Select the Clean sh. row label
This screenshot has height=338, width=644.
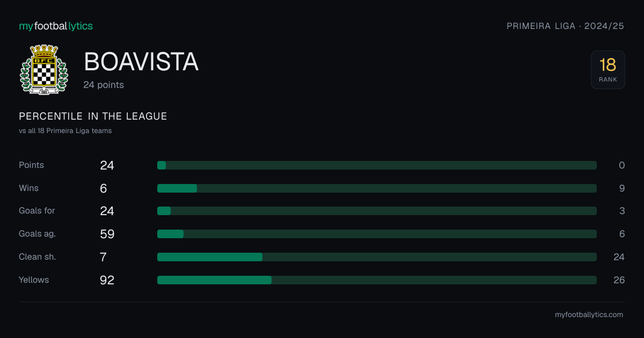point(38,257)
